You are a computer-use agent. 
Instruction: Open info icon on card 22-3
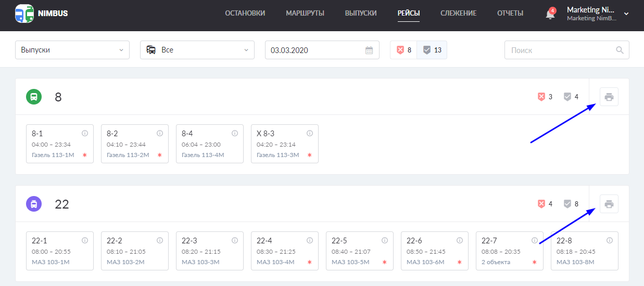click(x=235, y=241)
